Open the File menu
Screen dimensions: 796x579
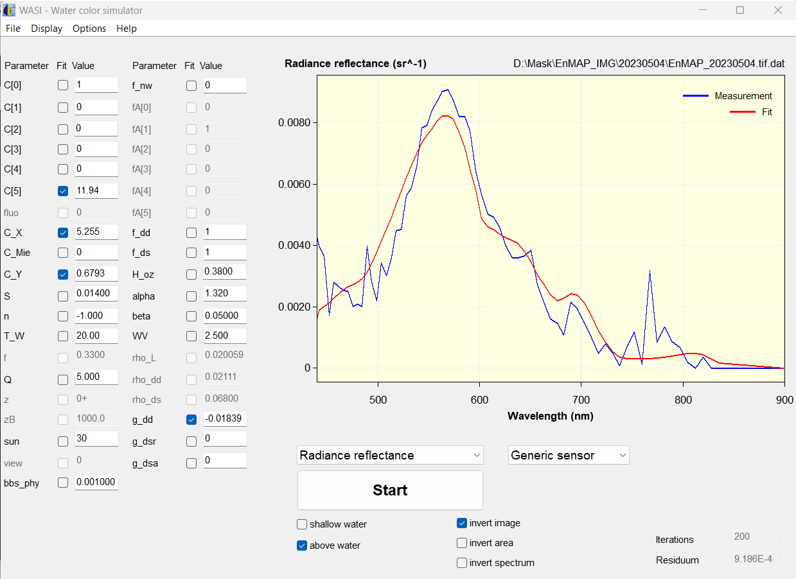tap(13, 28)
